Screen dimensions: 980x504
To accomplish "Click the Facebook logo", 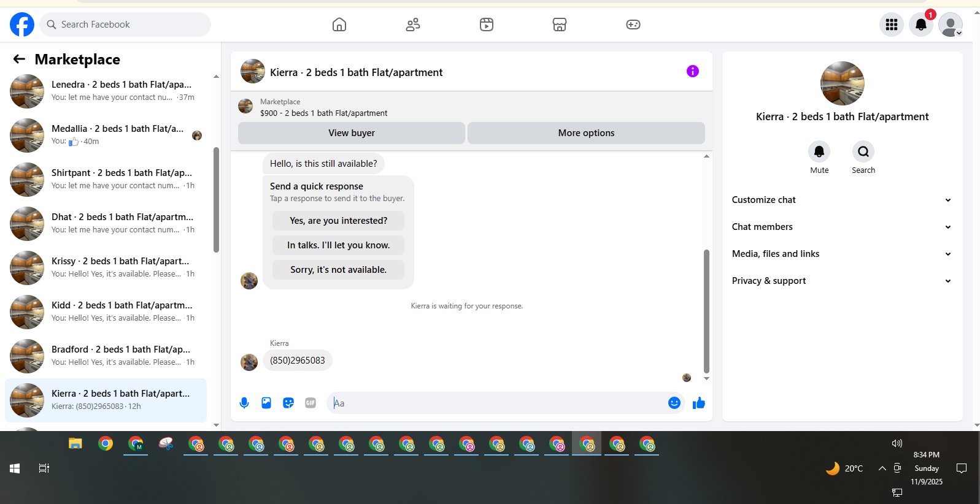I will point(22,25).
